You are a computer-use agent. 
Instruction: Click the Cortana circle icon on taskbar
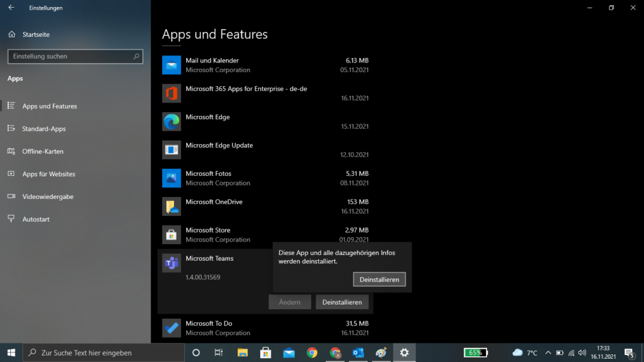click(x=196, y=352)
